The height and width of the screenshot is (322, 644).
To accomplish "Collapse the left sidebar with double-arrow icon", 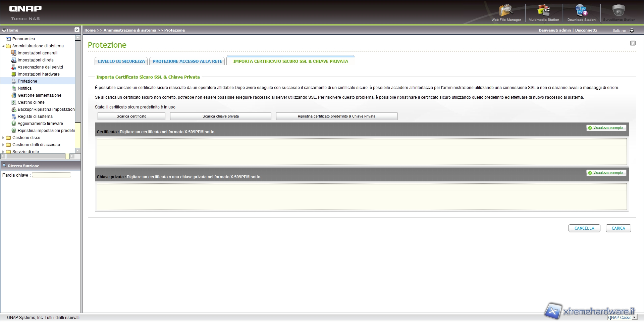I will [x=77, y=30].
